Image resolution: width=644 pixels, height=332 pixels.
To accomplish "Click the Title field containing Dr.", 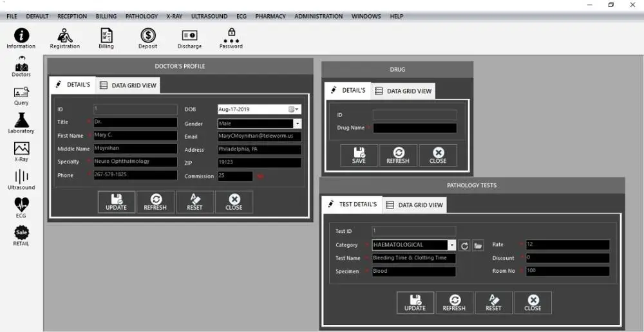I will point(135,122).
